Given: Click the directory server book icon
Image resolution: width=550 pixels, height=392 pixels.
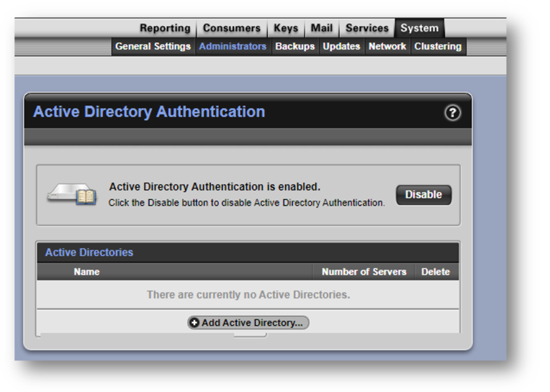Looking at the screenshot, I should [x=72, y=194].
